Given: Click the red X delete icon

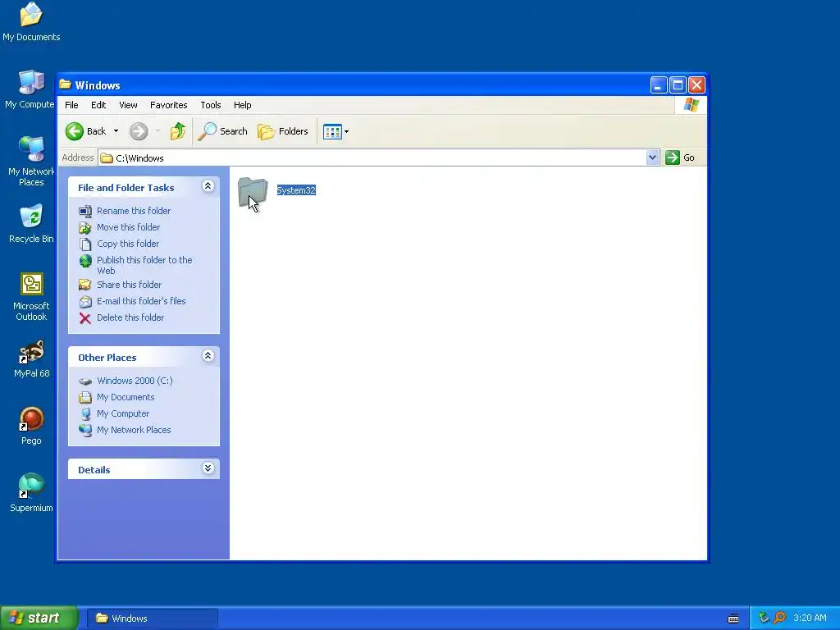Looking at the screenshot, I should (85, 319).
